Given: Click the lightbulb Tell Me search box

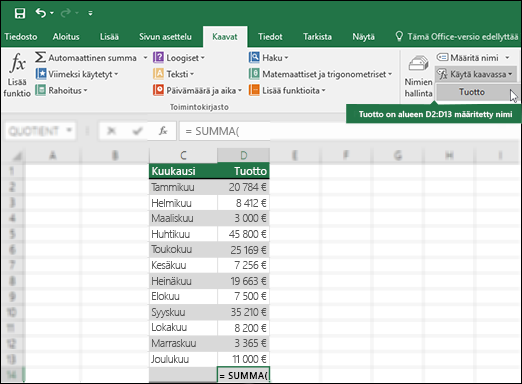Looking at the screenshot, I should [x=457, y=37].
